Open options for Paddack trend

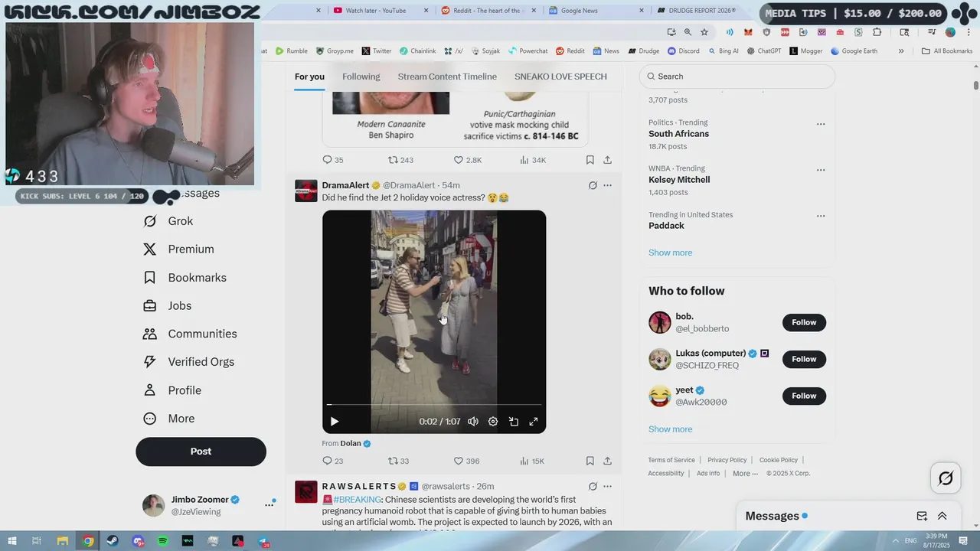(x=821, y=216)
